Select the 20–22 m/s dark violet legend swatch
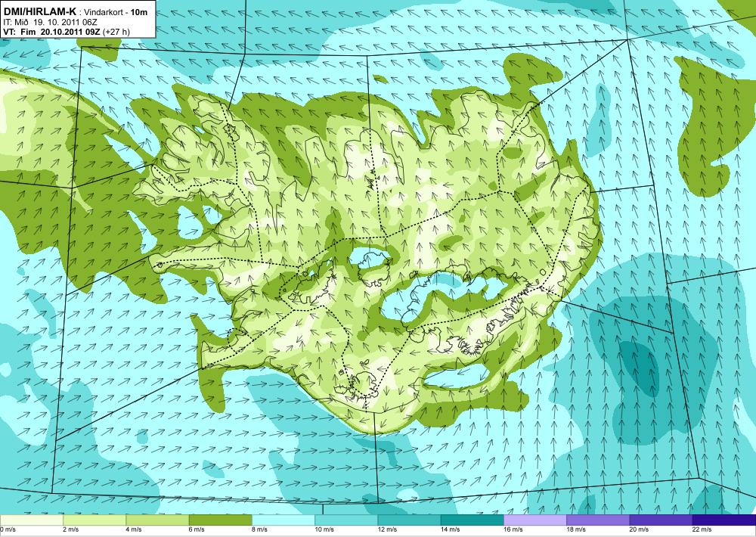The image size is (756, 537). [x=661, y=520]
